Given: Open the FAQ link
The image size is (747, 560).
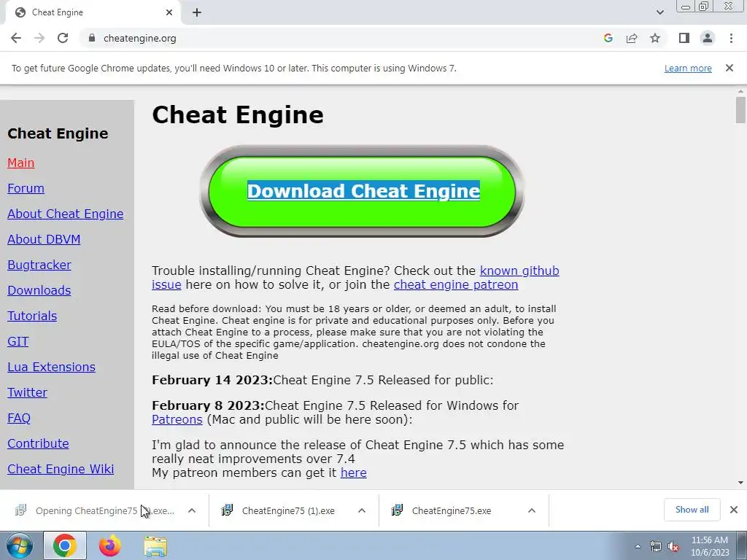Looking at the screenshot, I should [x=19, y=418].
